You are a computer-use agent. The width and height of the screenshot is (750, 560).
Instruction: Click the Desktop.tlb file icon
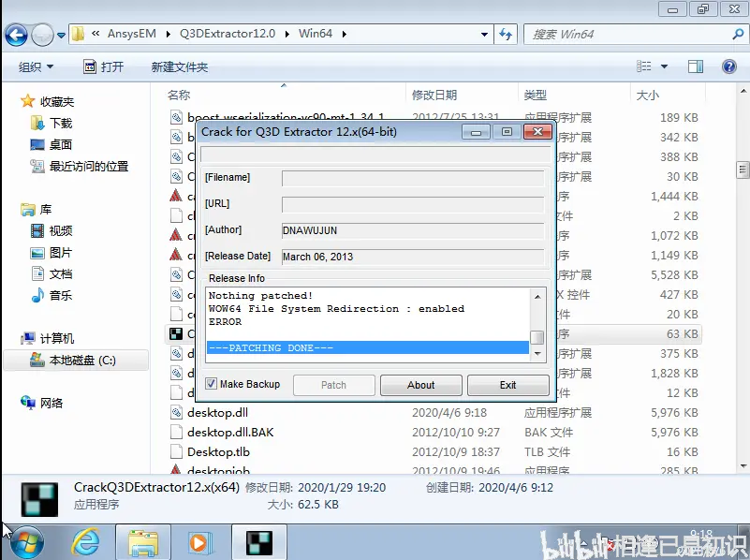coord(177,451)
